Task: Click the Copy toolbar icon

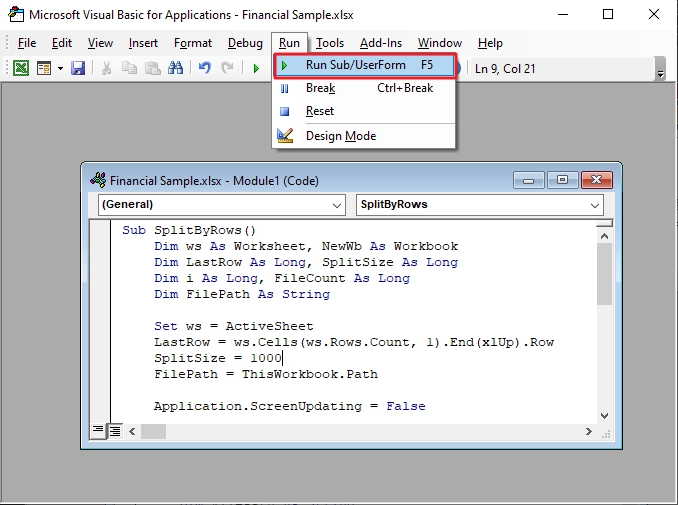Action: tap(129, 68)
